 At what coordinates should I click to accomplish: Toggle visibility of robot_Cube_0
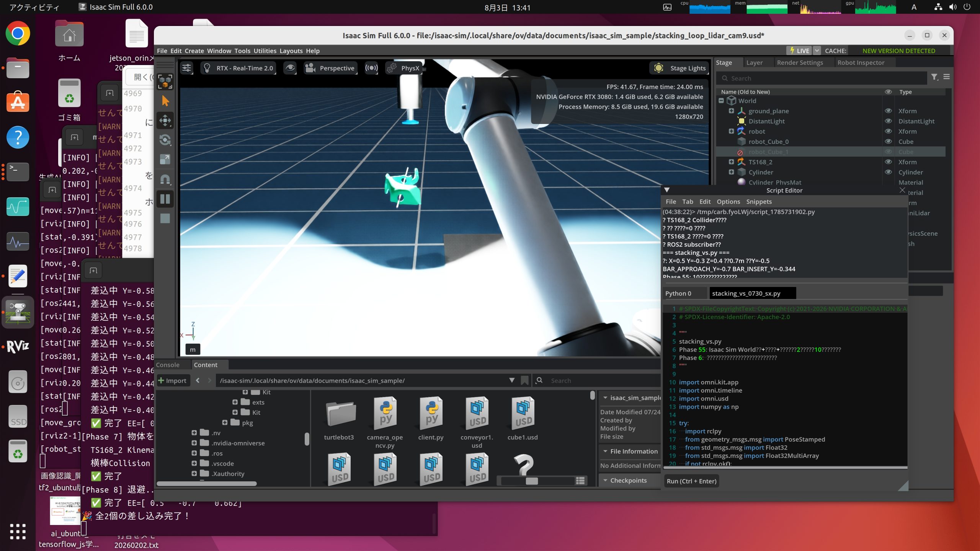coord(888,141)
